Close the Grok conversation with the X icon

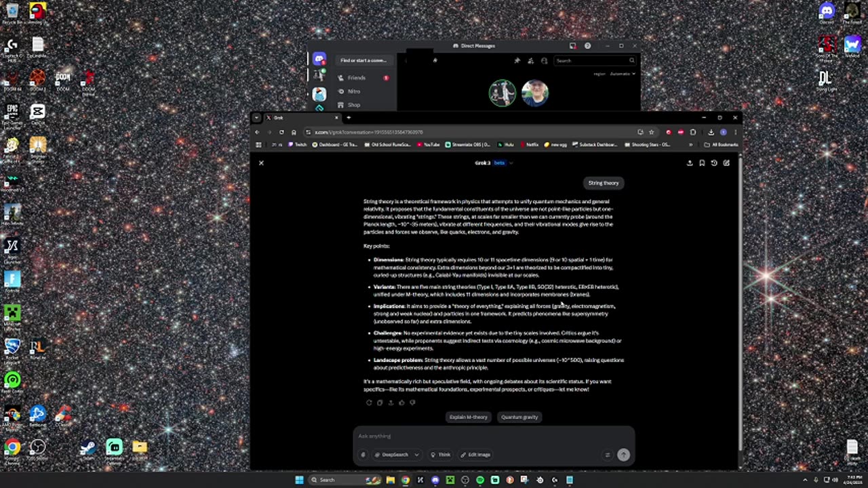point(261,163)
